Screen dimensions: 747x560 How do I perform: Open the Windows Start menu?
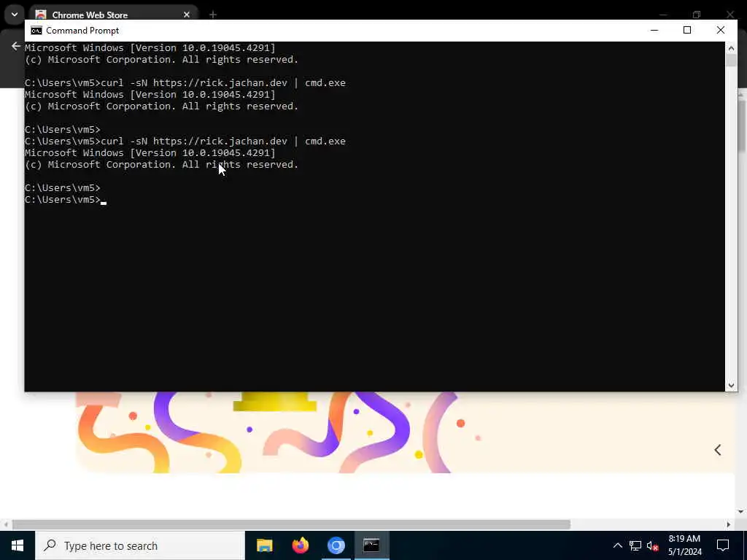(18, 545)
